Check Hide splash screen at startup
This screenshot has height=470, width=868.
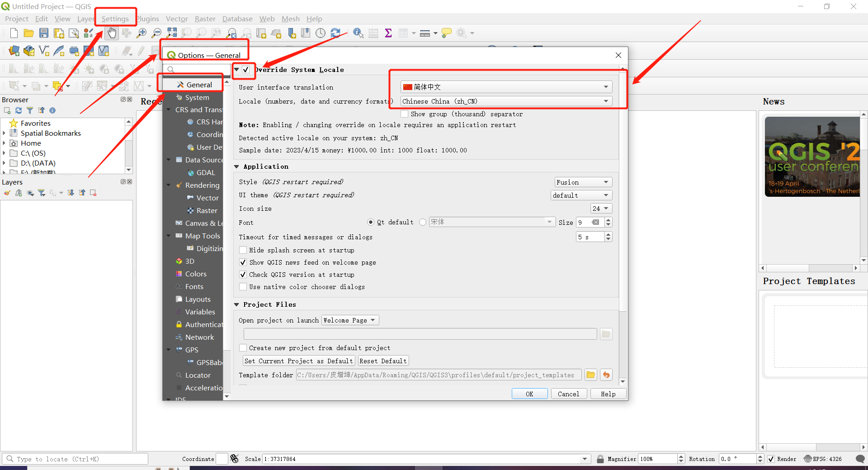click(243, 250)
